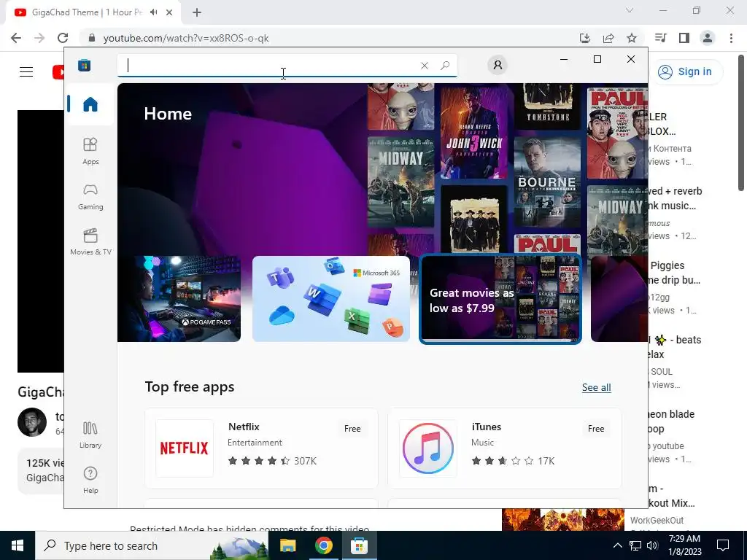Open the Microsoft 365 banner
This screenshot has height=560, width=747.
tap(331, 298)
